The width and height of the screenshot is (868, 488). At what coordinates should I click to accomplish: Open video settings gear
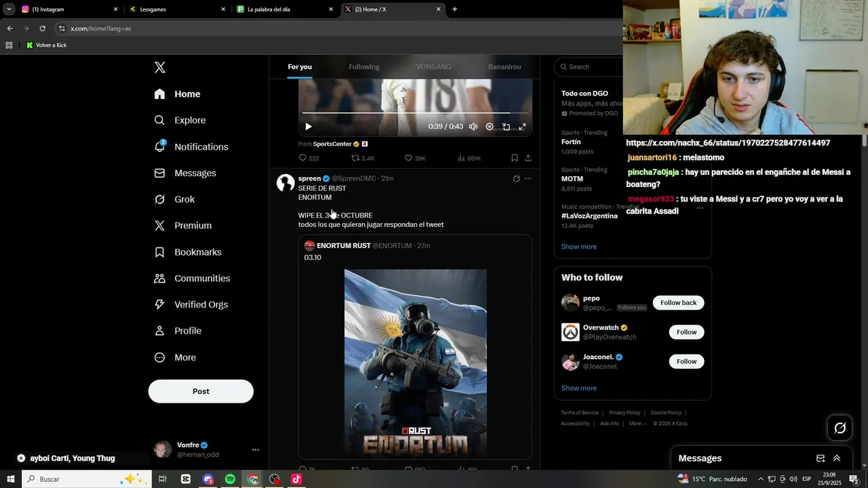[490, 127]
